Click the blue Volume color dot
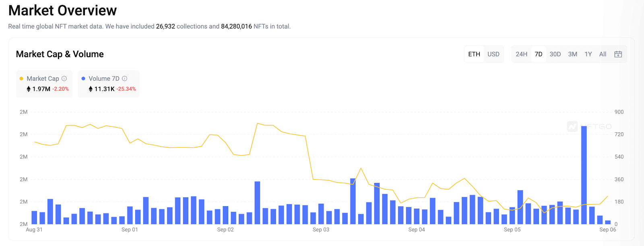 (x=83, y=78)
